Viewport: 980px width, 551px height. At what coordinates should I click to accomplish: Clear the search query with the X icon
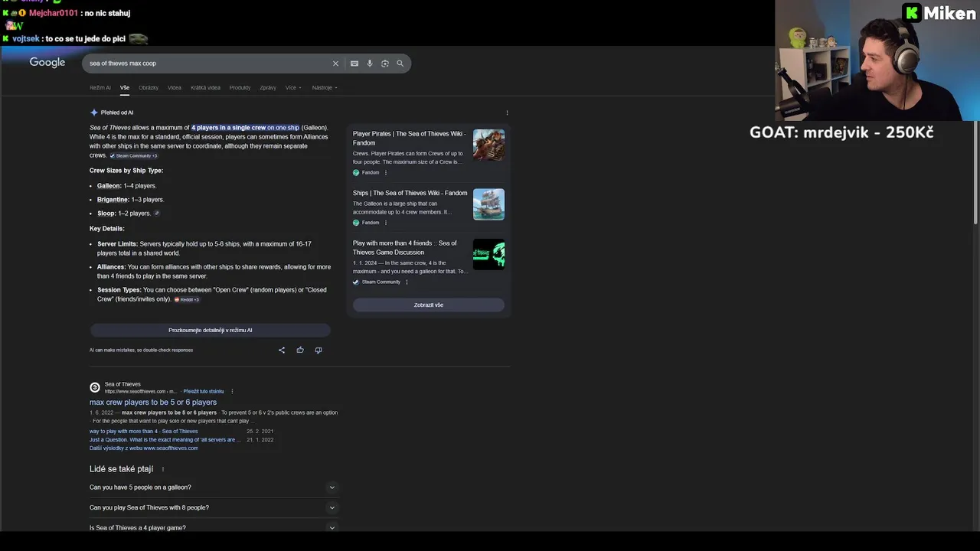[335, 64]
